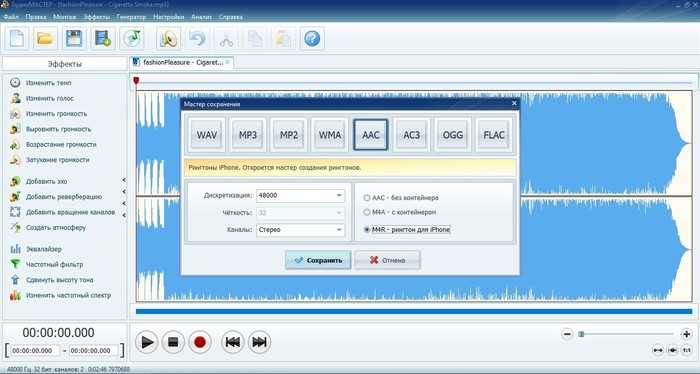Viewport: 700px width, 374px height.
Task: Click the Cut scissors icon
Action: 226,38
